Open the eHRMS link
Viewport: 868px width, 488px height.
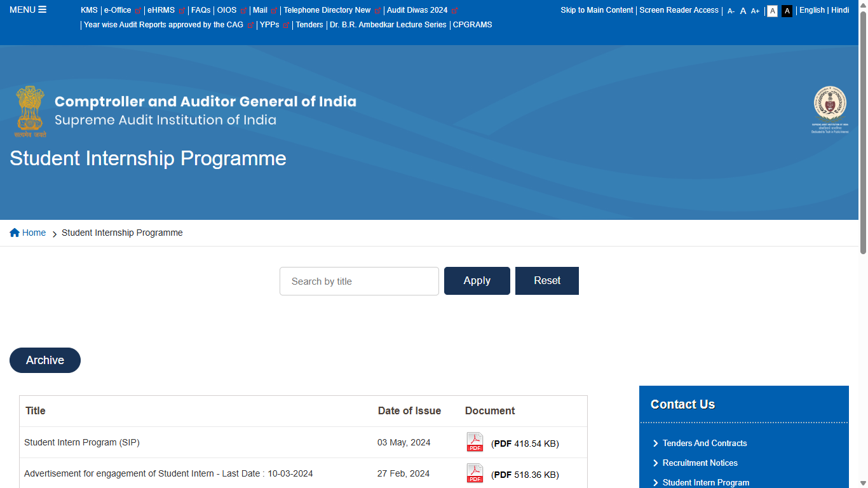(x=161, y=10)
